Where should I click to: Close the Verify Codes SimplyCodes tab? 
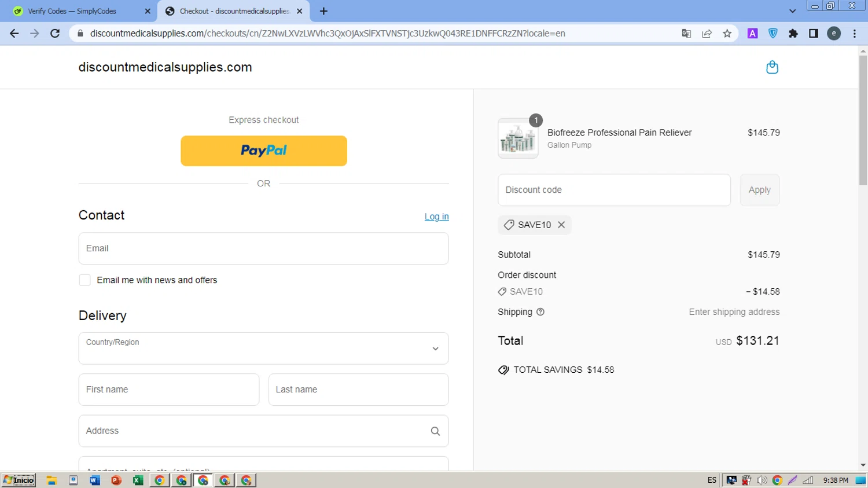click(x=148, y=11)
